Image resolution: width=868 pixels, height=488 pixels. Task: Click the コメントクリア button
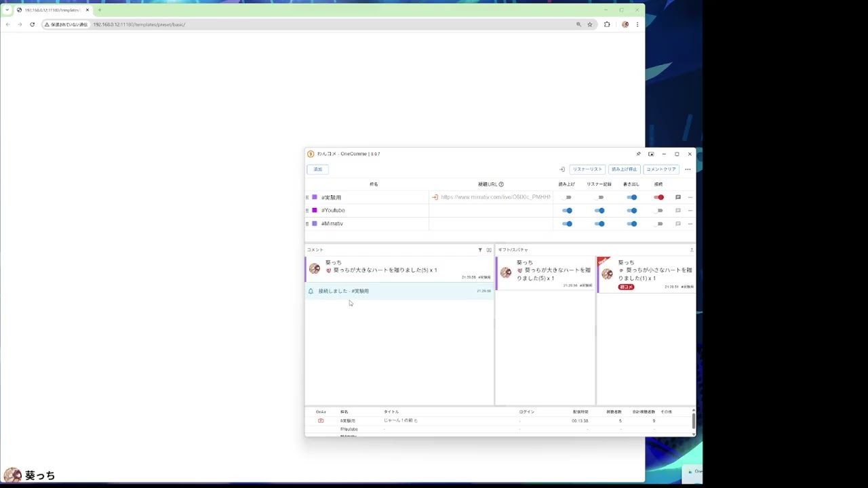click(x=661, y=169)
